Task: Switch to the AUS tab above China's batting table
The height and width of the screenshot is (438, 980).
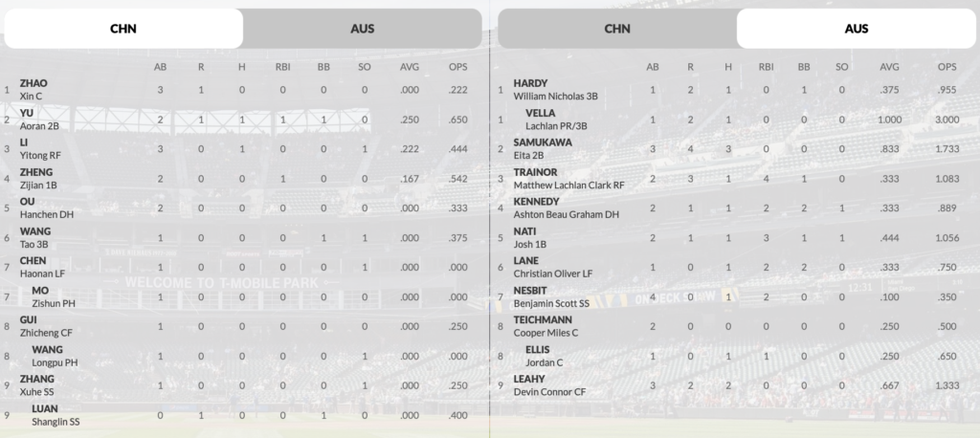Action: tap(362, 28)
